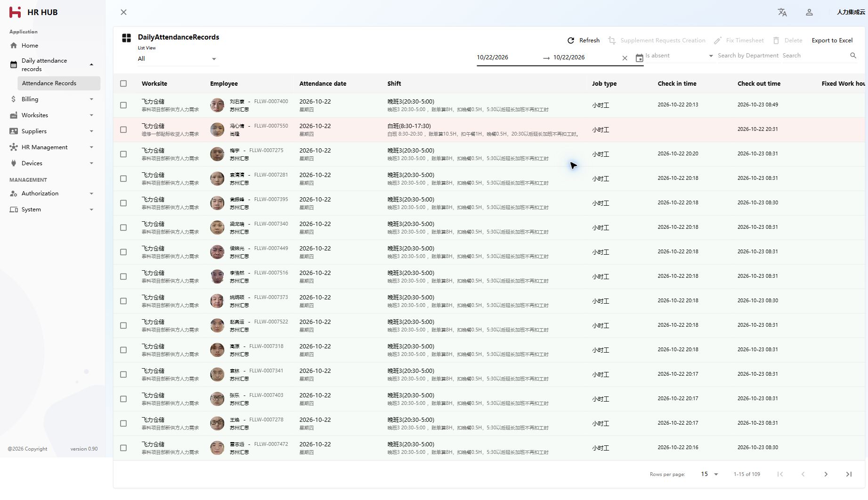Screen dimensions: 868x500
Task: Click the Billing dollar icon
Action: point(14,99)
